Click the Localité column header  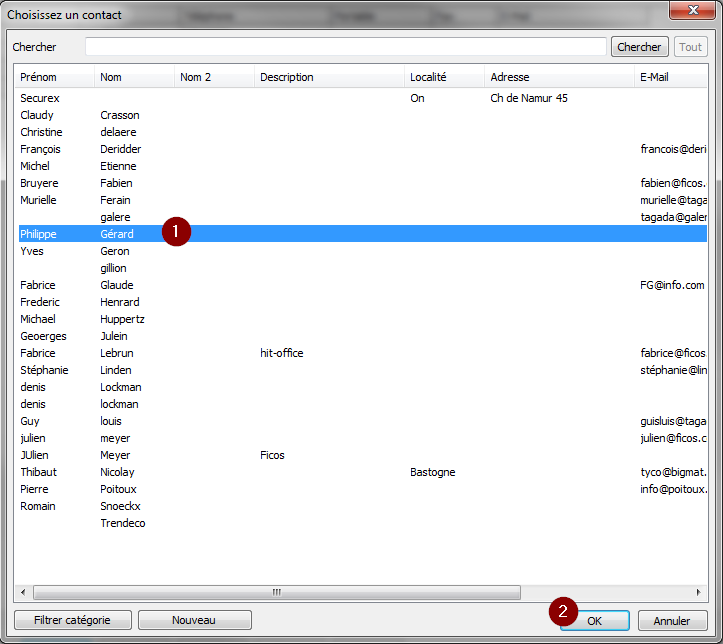click(x=444, y=77)
